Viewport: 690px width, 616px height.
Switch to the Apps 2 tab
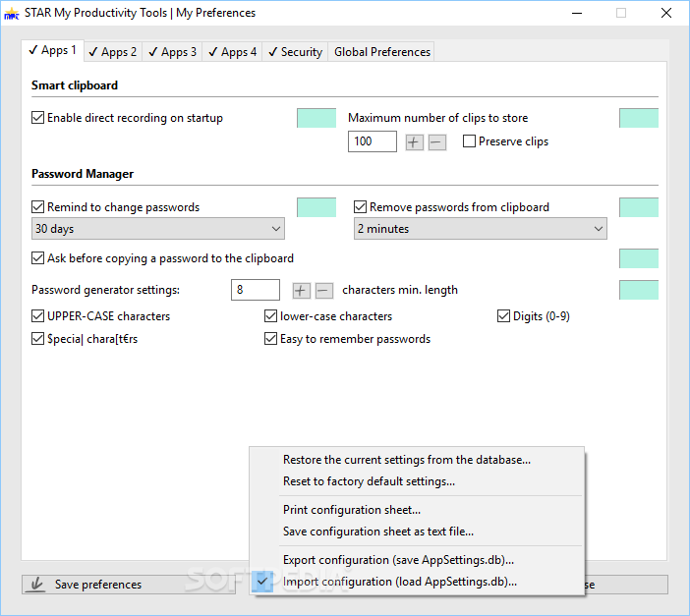(113, 52)
